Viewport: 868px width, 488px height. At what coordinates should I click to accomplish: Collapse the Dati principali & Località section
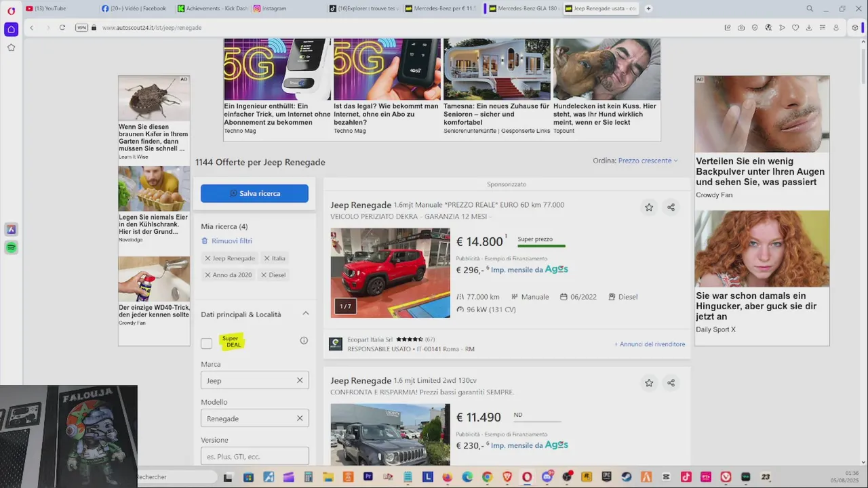click(305, 313)
